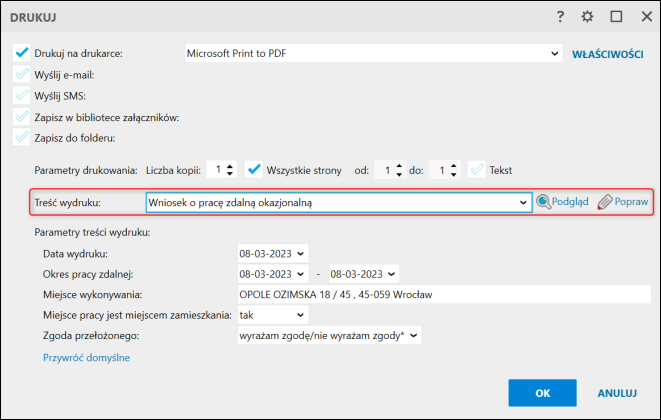This screenshot has width=661, height=420.
Task: Click the WŁAŚCIWOŚCI link
Action: 607,54
